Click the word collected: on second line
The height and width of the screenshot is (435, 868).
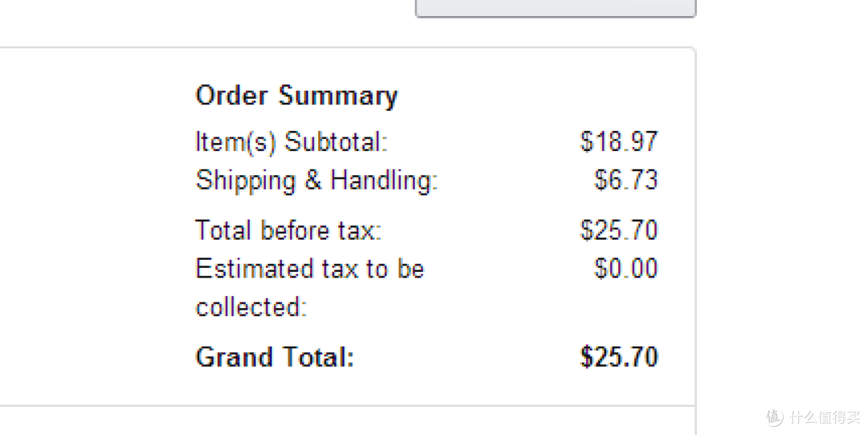pos(252,307)
